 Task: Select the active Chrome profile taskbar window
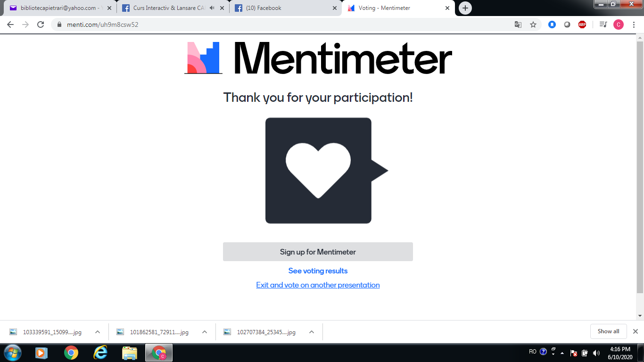159,353
